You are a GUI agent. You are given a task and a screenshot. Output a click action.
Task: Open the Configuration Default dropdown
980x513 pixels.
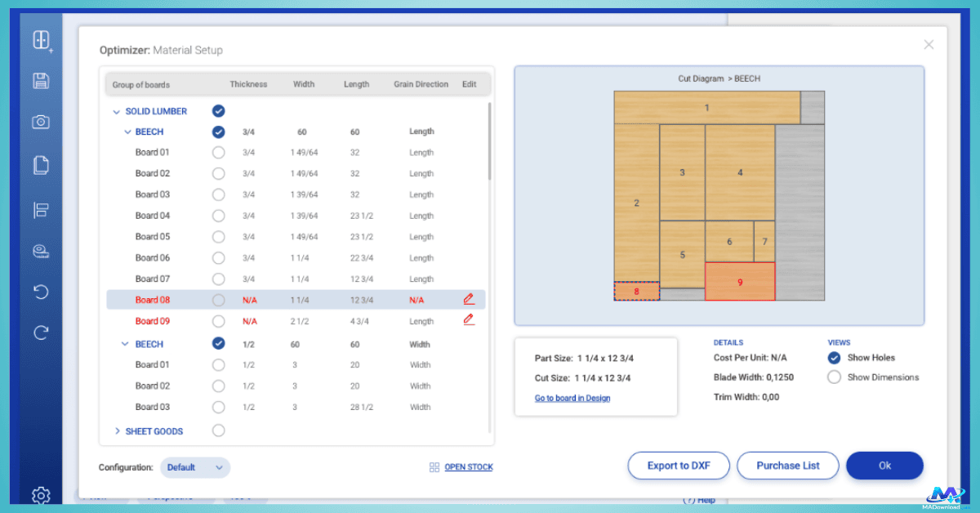tap(194, 467)
